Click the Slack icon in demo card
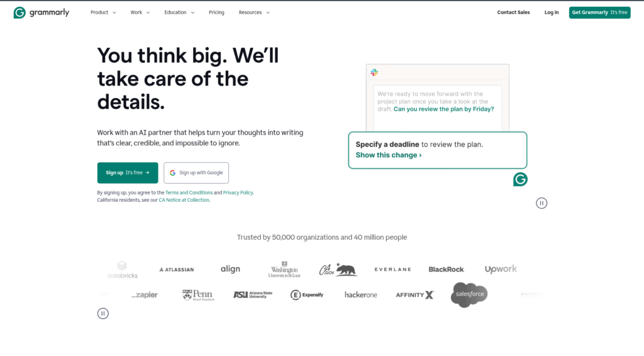Viewport: 644px width, 356px height. (x=374, y=73)
